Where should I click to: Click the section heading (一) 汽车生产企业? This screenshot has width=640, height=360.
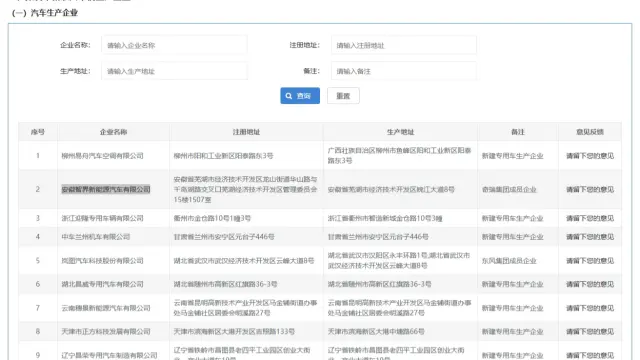[x=45, y=13]
